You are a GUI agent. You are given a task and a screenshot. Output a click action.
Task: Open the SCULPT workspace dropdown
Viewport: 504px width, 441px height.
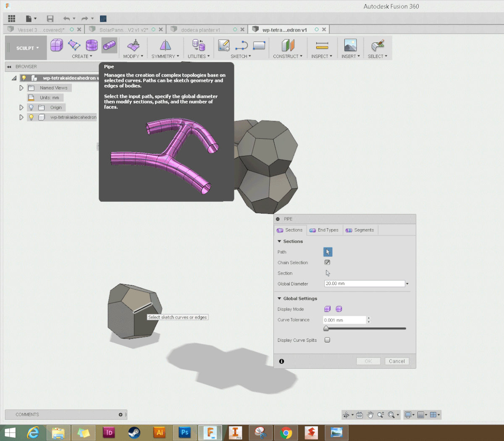click(x=27, y=48)
